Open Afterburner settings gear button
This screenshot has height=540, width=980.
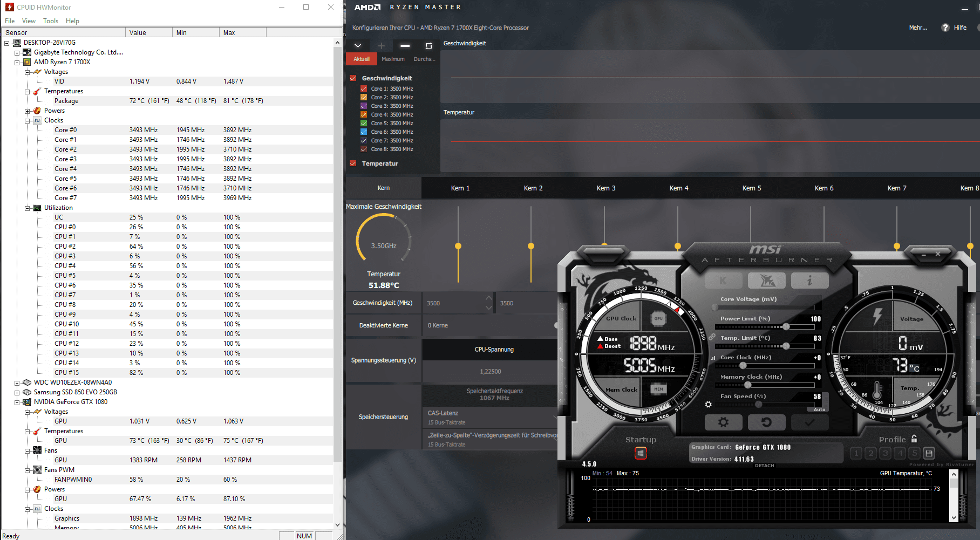tap(723, 422)
